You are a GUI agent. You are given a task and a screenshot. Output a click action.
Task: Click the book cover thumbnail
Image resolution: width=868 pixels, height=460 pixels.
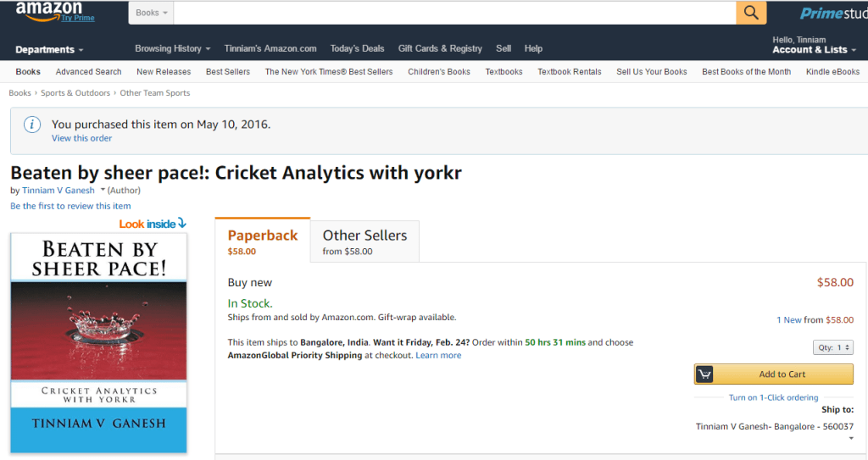[98, 342]
